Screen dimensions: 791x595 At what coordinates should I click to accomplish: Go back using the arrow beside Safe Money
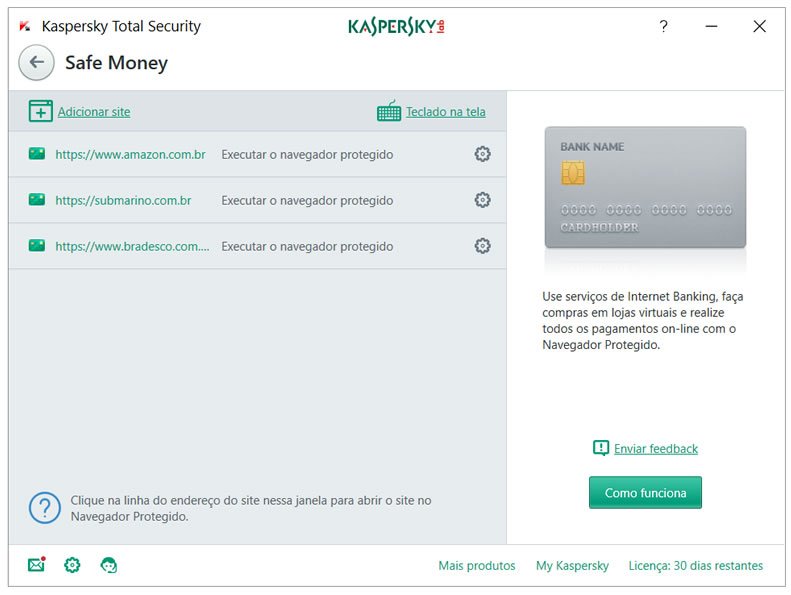coord(36,63)
